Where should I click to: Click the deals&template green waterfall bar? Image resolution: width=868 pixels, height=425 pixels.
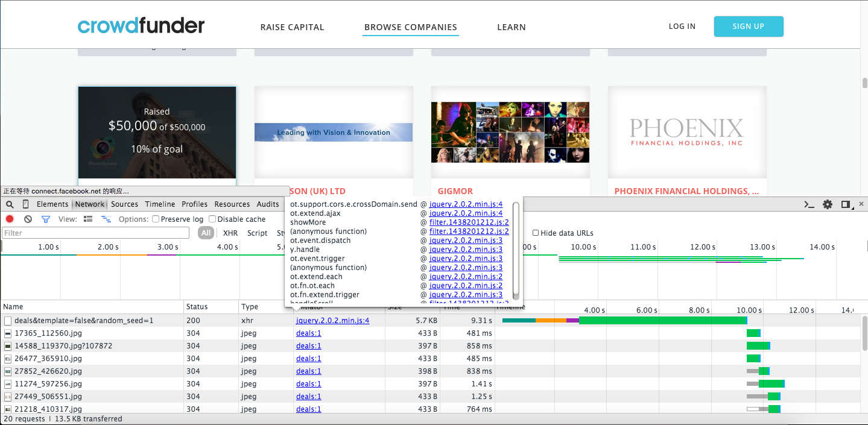662,321
